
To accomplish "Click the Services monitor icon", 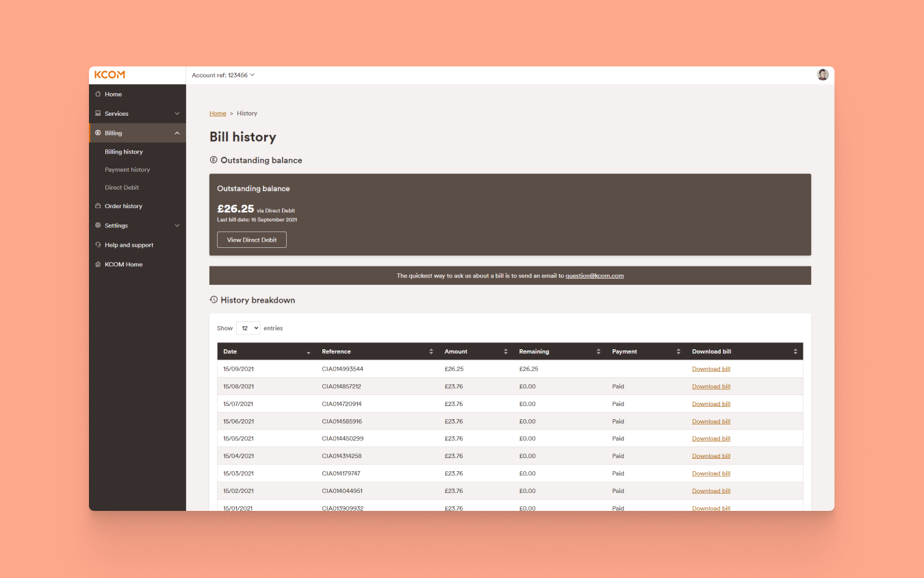I will tap(98, 113).
